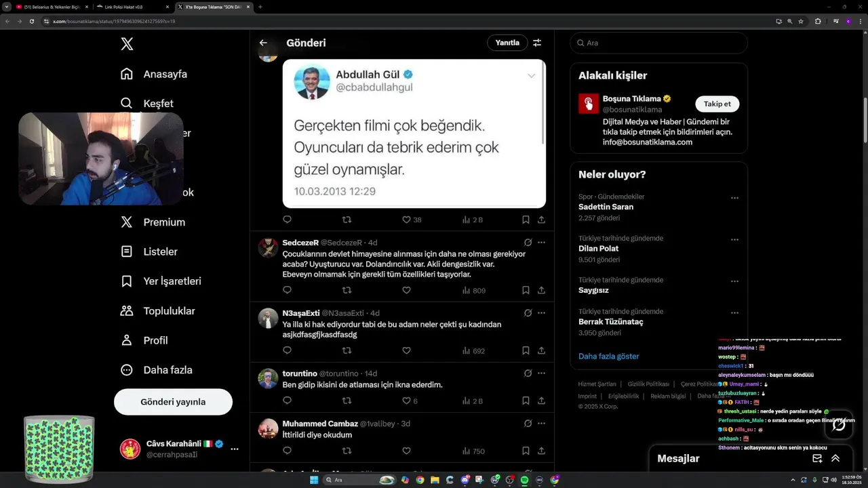
Task: Share SedcezeR's comment
Action: point(541,290)
